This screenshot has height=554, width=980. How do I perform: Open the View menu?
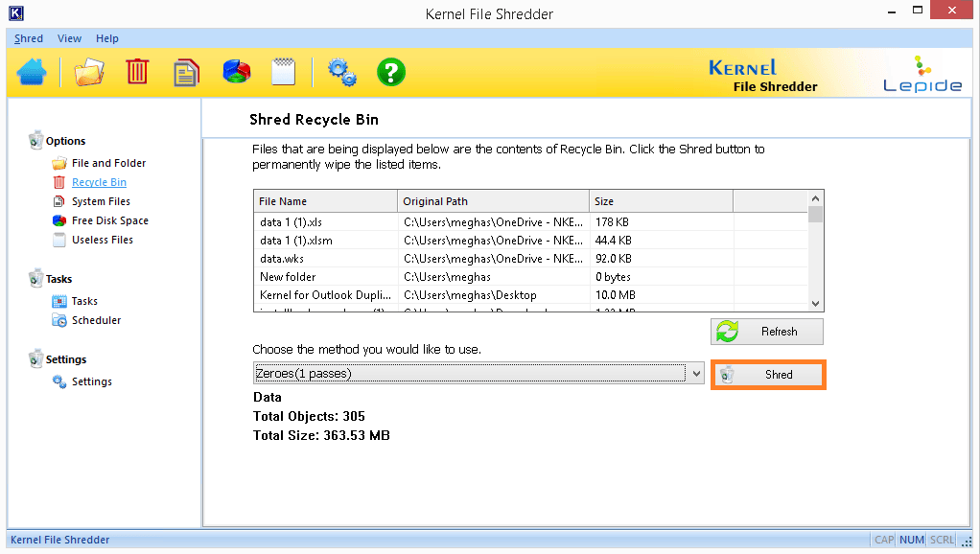(69, 38)
